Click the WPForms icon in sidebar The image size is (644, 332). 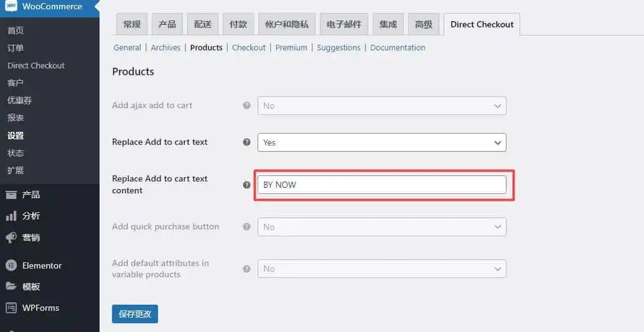pyautogui.click(x=11, y=308)
